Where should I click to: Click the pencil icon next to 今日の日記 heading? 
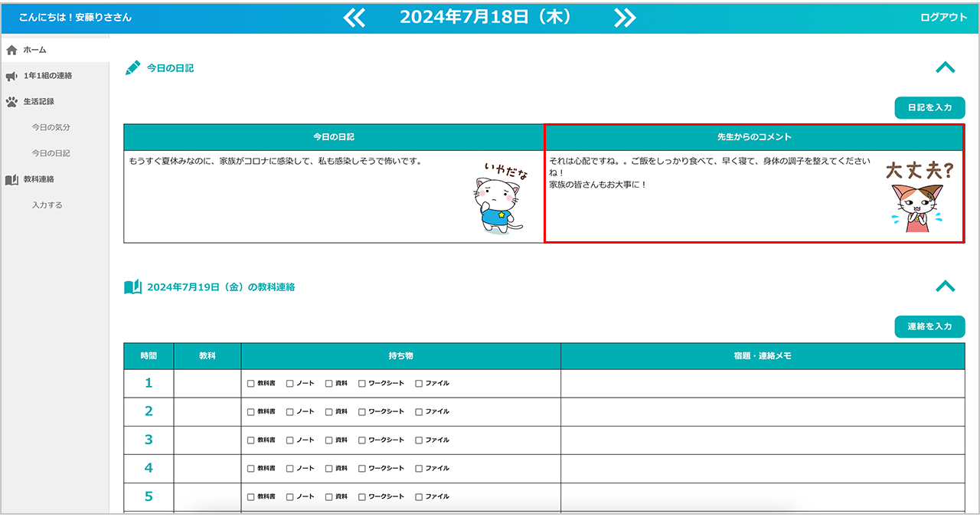coord(132,68)
